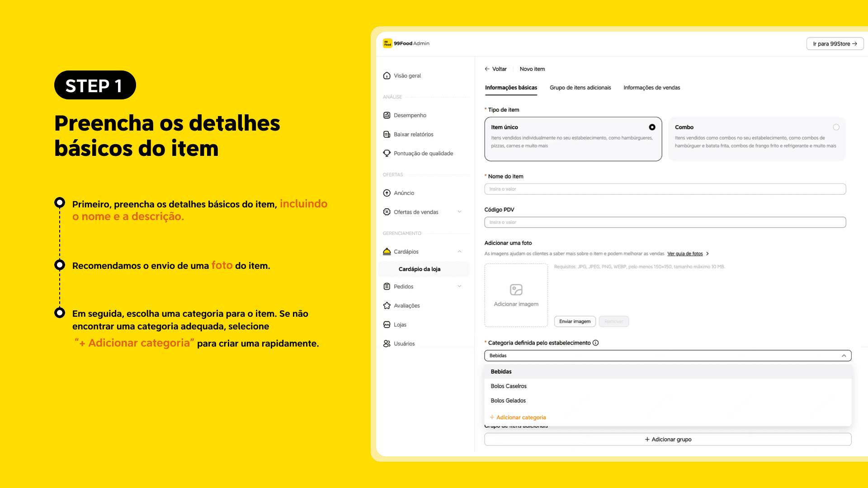Click the Desempenho chart icon
This screenshot has width=868, height=488.
coord(387,115)
